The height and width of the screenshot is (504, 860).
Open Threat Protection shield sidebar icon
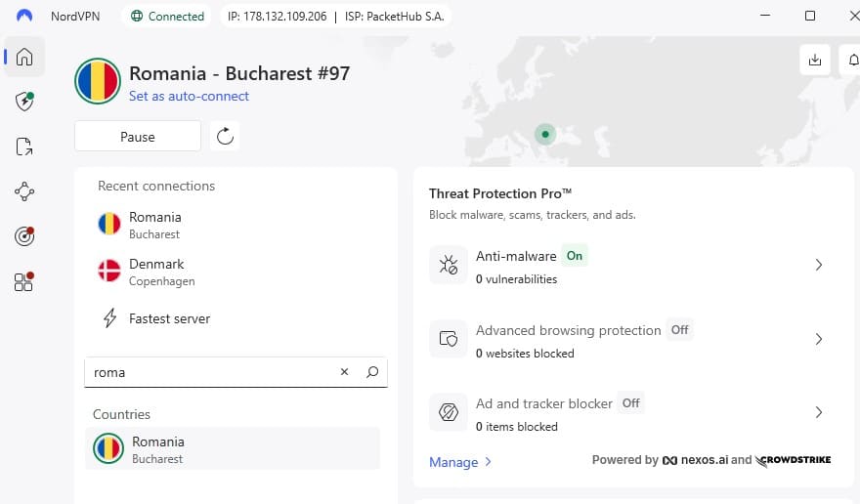24,102
